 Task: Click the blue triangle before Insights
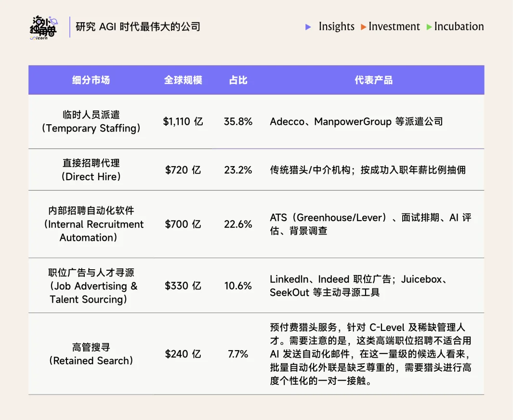[308, 27]
